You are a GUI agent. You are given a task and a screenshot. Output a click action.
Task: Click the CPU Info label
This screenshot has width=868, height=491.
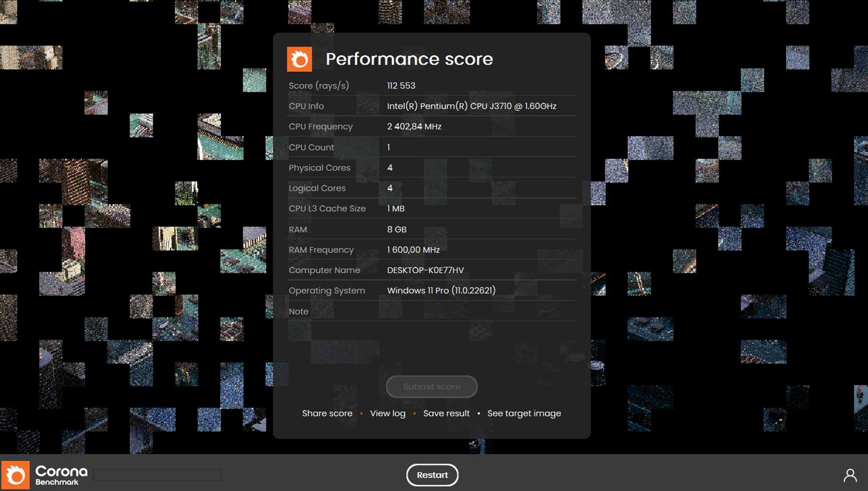click(306, 106)
